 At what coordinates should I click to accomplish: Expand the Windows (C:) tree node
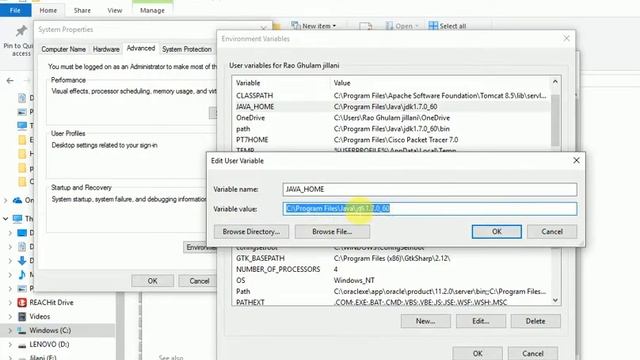(10, 330)
